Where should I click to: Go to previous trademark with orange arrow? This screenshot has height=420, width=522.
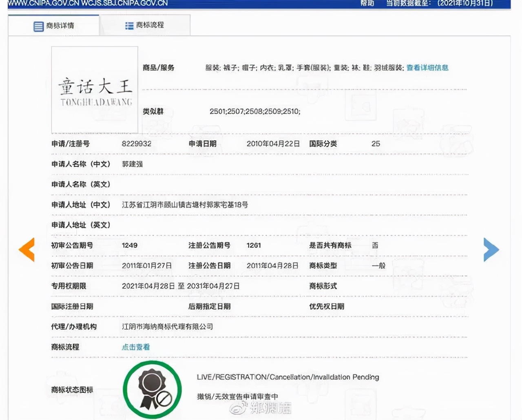point(27,249)
